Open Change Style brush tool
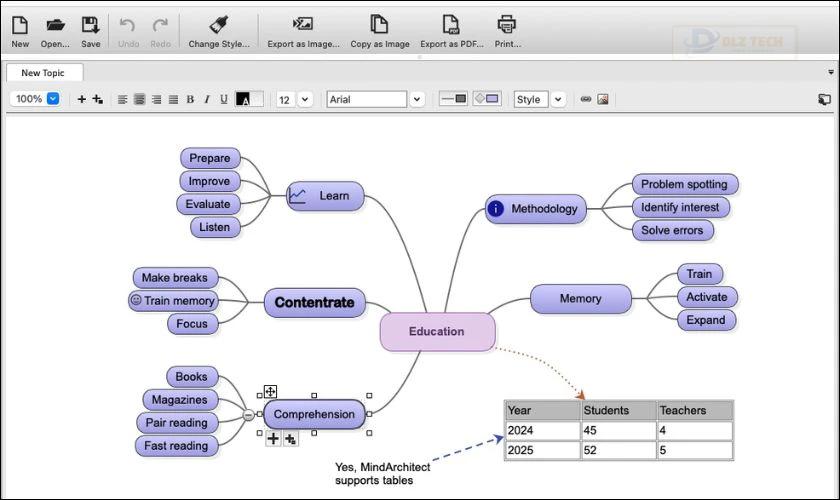The image size is (840, 500). click(x=219, y=25)
